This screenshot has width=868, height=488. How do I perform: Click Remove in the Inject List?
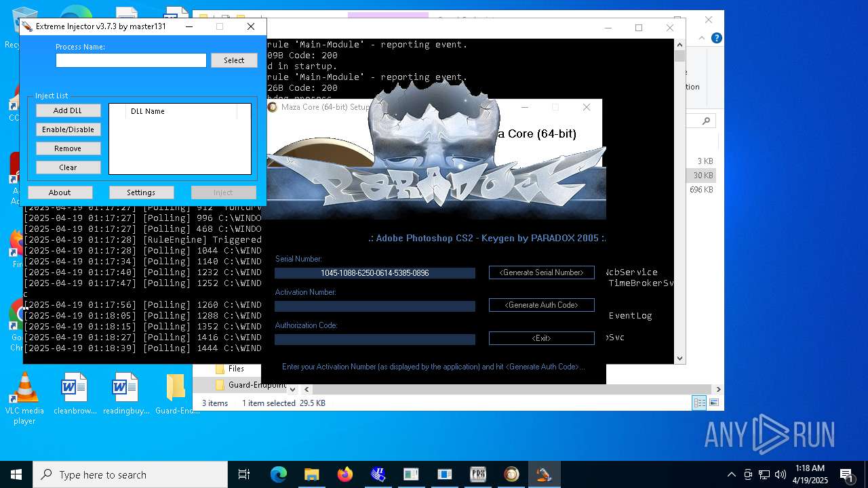[x=68, y=148]
